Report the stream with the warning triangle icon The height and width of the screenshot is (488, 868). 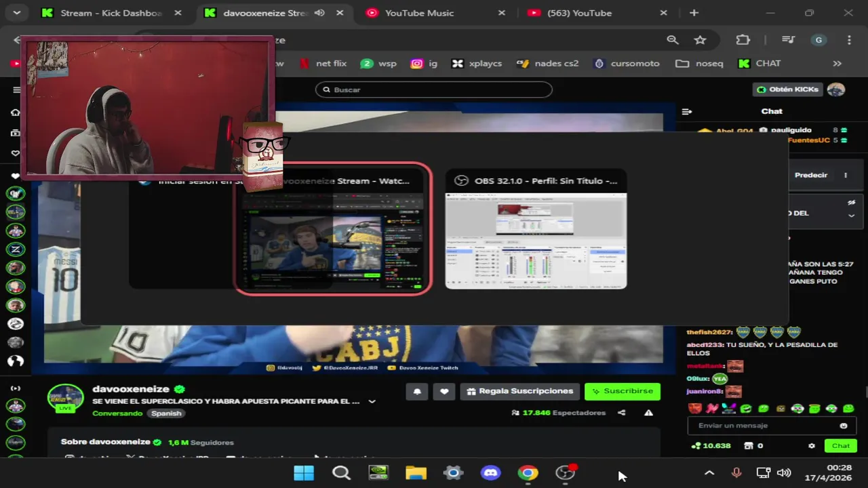click(x=648, y=413)
